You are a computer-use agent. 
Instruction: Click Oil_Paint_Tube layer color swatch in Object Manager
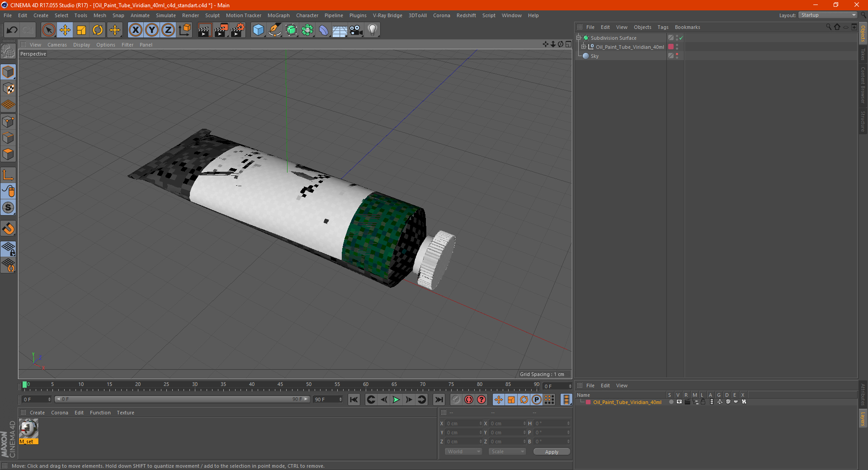point(671,47)
